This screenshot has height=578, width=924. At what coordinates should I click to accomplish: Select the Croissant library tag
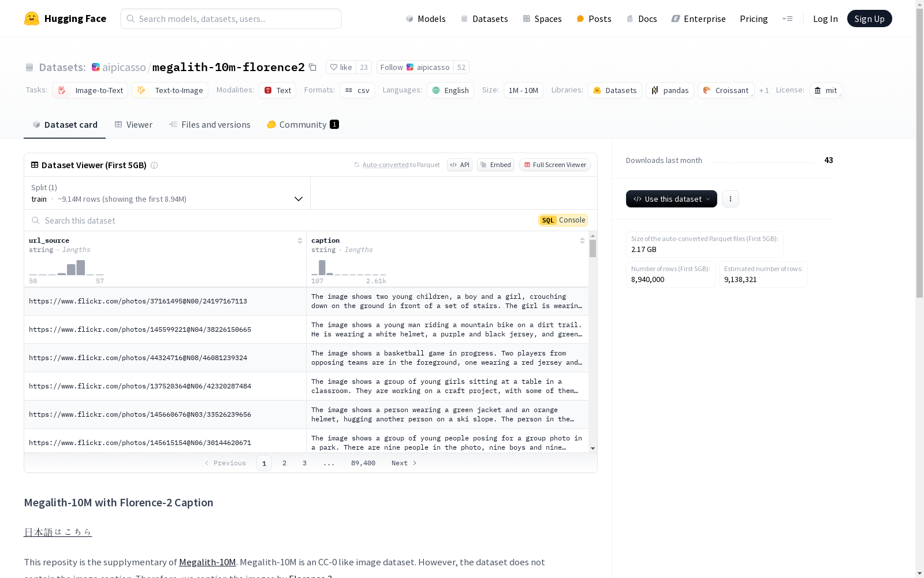click(726, 90)
